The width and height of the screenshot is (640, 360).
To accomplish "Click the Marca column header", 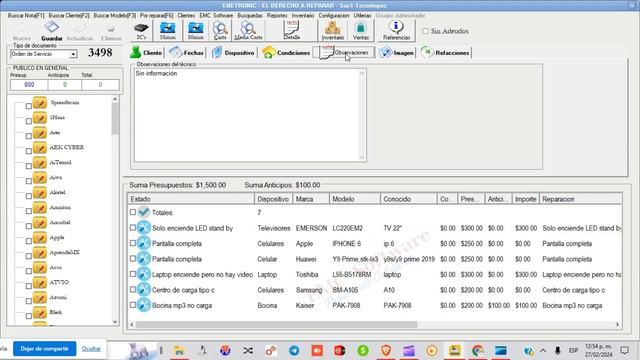I will (311, 199).
